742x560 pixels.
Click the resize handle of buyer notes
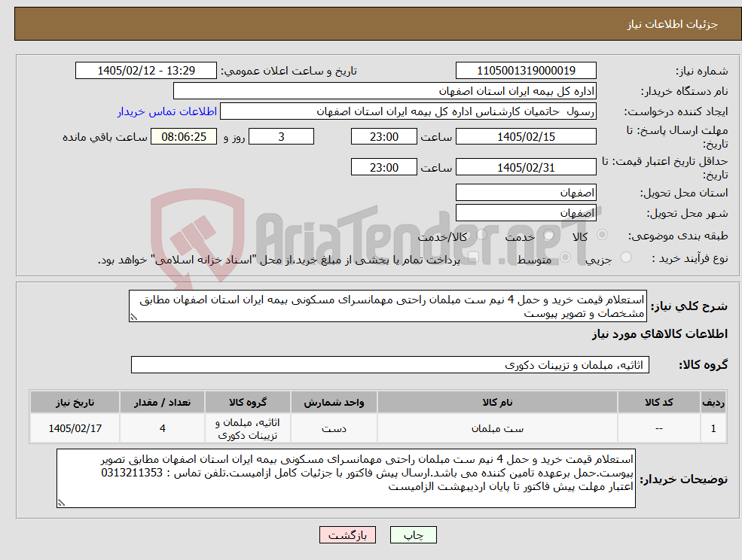point(61,504)
